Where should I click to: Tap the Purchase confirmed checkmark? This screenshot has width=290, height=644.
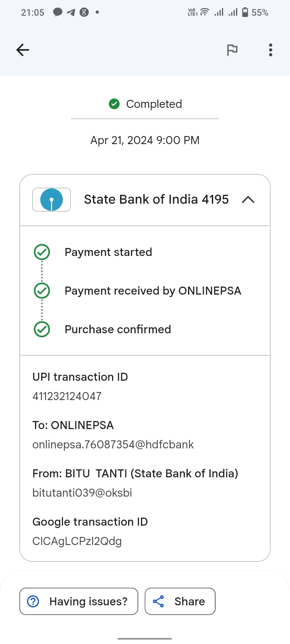tap(42, 329)
